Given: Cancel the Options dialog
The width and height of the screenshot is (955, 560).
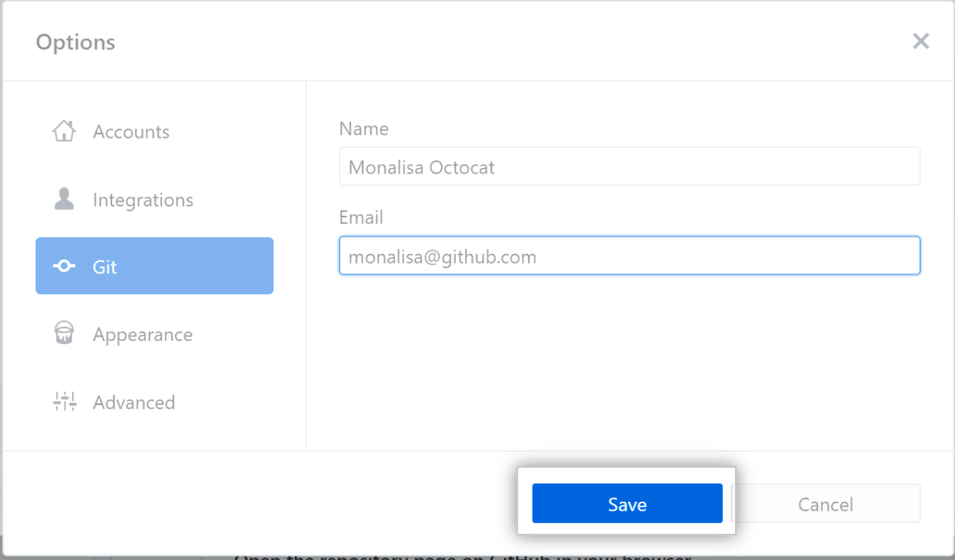Looking at the screenshot, I should point(825,503).
